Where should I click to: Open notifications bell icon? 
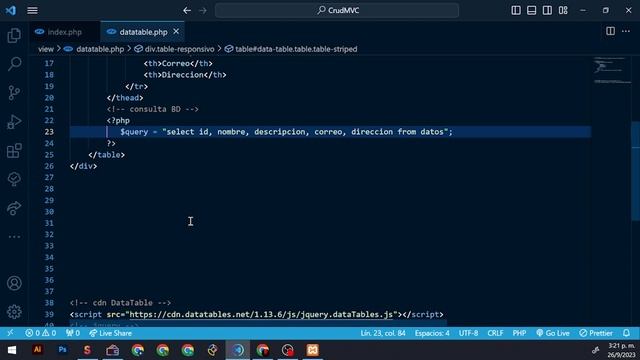(x=627, y=333)
